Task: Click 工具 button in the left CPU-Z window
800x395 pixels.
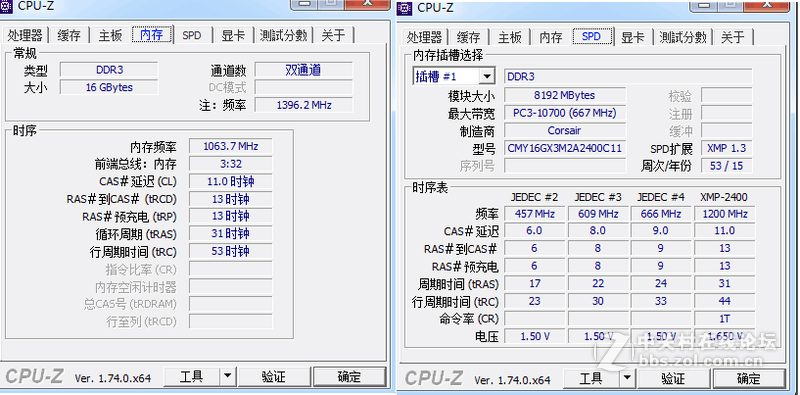Action: 192,377
